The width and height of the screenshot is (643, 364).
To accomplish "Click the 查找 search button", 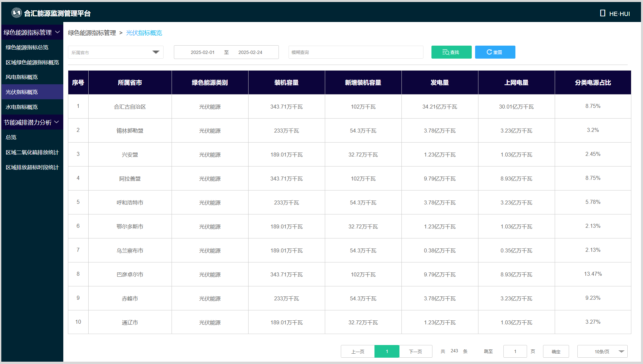I will [x=451, y=52].
